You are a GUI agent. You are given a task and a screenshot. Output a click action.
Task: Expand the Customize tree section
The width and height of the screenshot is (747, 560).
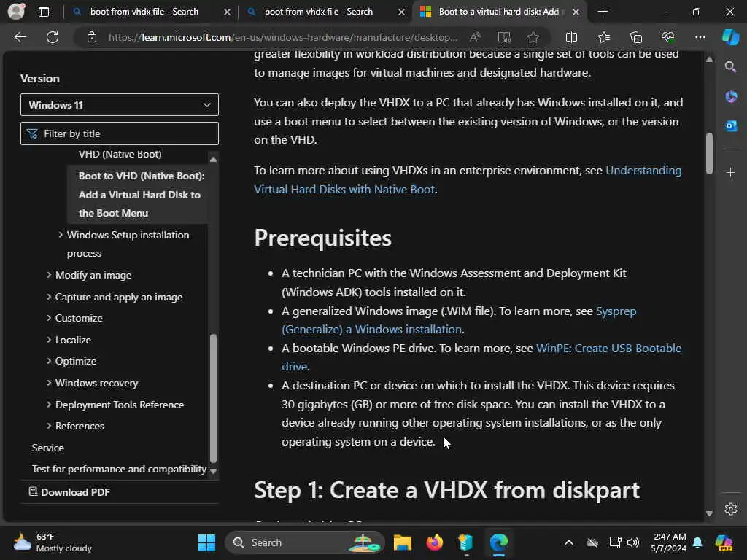tap(49, 318)
